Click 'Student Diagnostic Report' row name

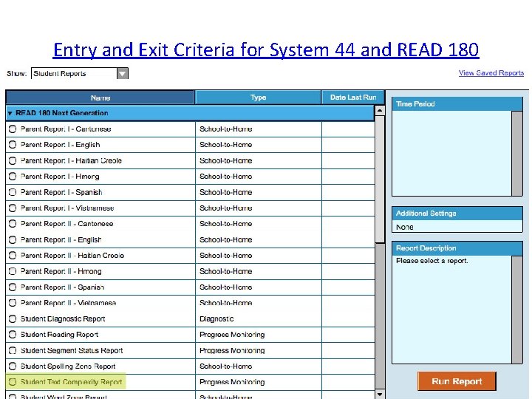pos(63,318)
